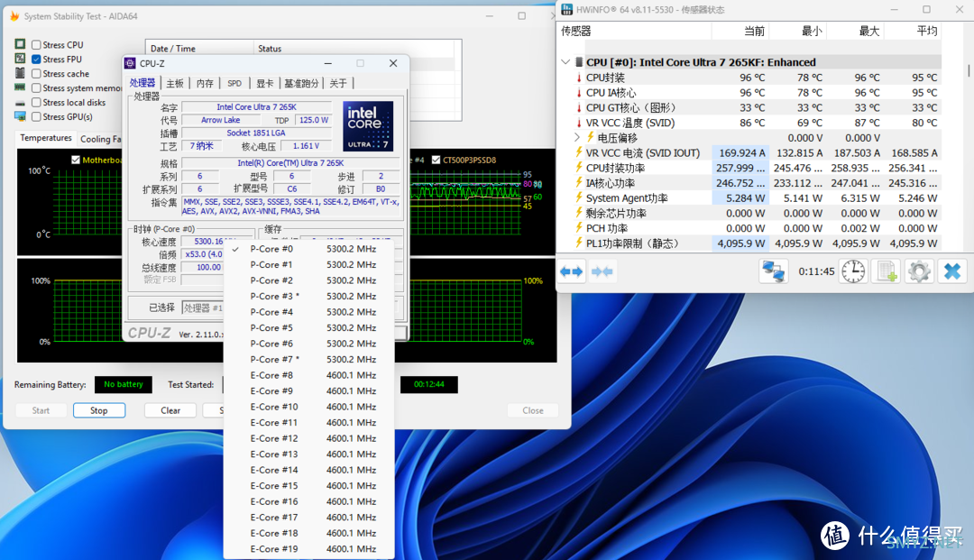The width and height of the screenshot is (974, 560).
Task: Open the 已选择 处理器 #1 dropdown in CPU-Z
Action: [203, 308]
